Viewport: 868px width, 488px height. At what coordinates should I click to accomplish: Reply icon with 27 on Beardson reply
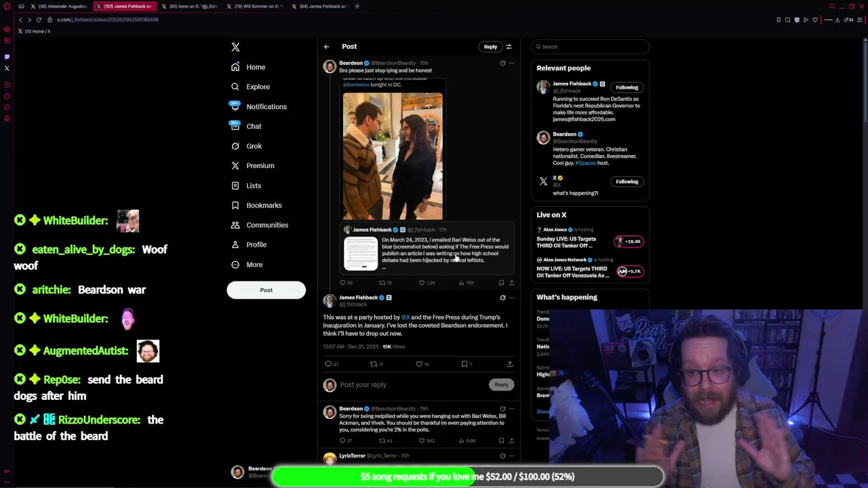coord(344,441)
